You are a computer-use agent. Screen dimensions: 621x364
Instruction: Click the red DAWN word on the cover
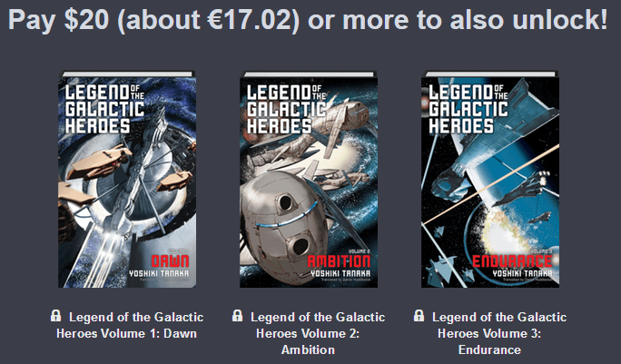point(171,261)
